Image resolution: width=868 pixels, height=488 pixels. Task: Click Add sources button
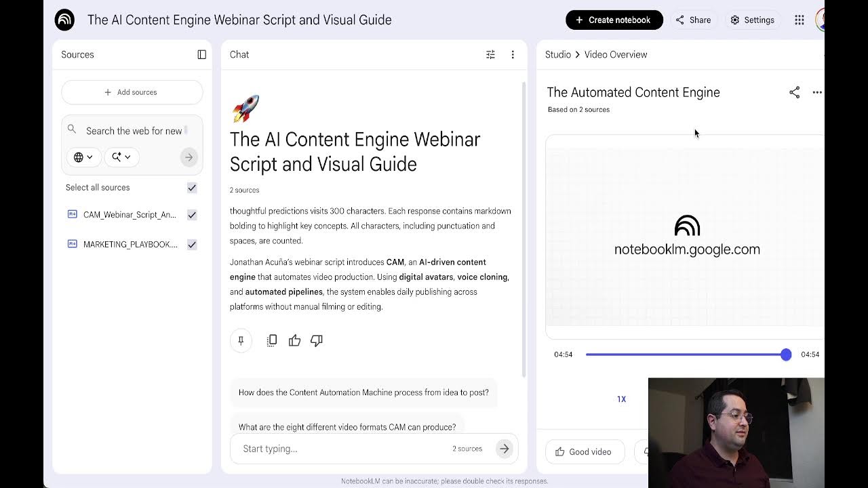click(132, 92)
